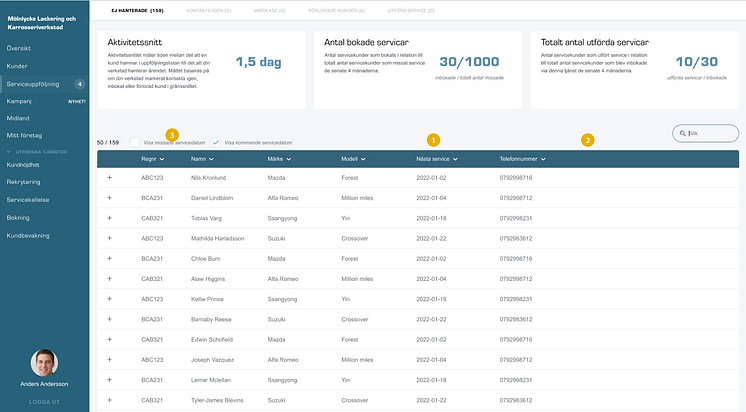Click the 10/30 performed services value
The height and width of the screenshot is (412, 746).
point(697,62)
